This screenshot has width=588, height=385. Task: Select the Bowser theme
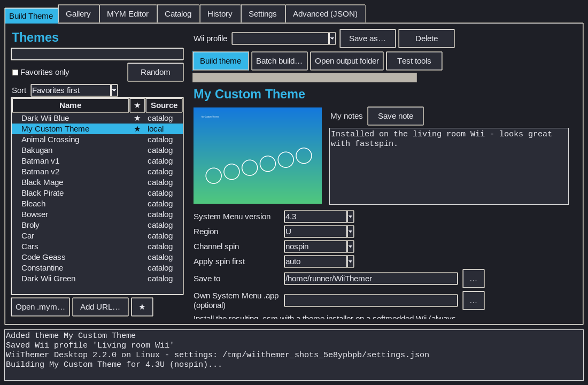pos(97,214)
